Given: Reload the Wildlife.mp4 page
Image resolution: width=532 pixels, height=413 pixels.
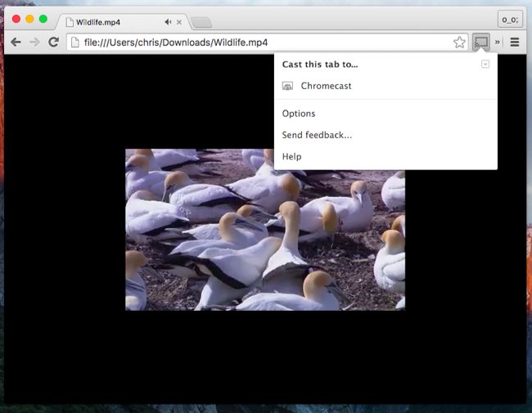Looking at the screenshot, I should [53, 42].
